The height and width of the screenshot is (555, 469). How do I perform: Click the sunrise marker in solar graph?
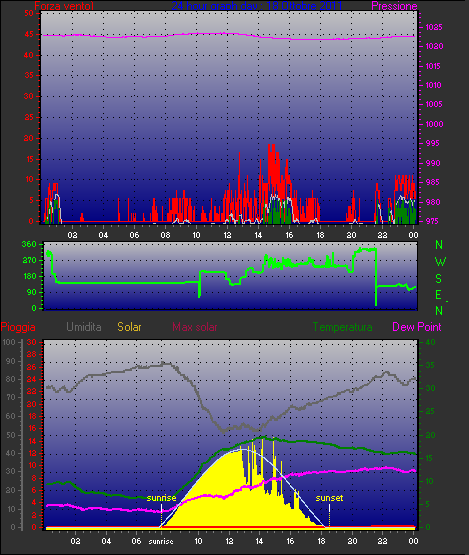(x=161, y=498)
